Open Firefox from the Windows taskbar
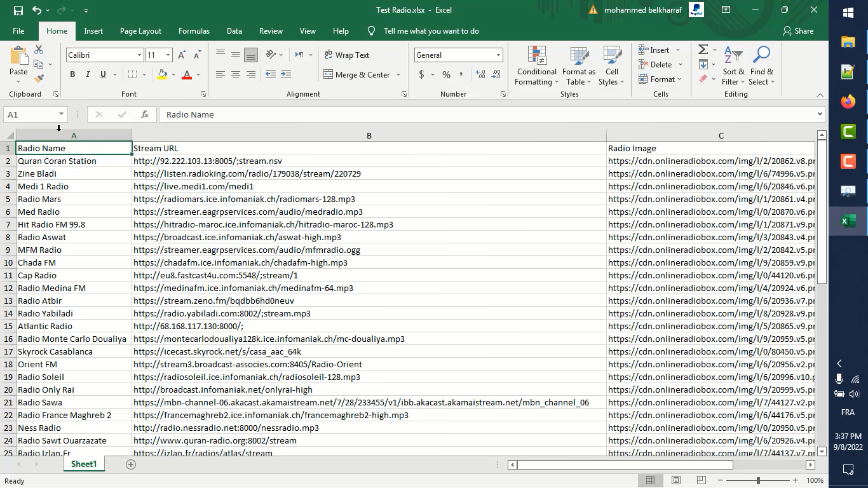This screenshot has height=488, width=868. coord(848,102)
